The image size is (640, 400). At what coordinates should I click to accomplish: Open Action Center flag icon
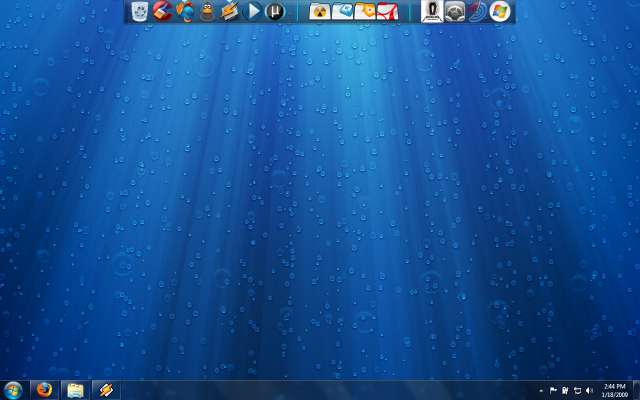tap(553, 391)
